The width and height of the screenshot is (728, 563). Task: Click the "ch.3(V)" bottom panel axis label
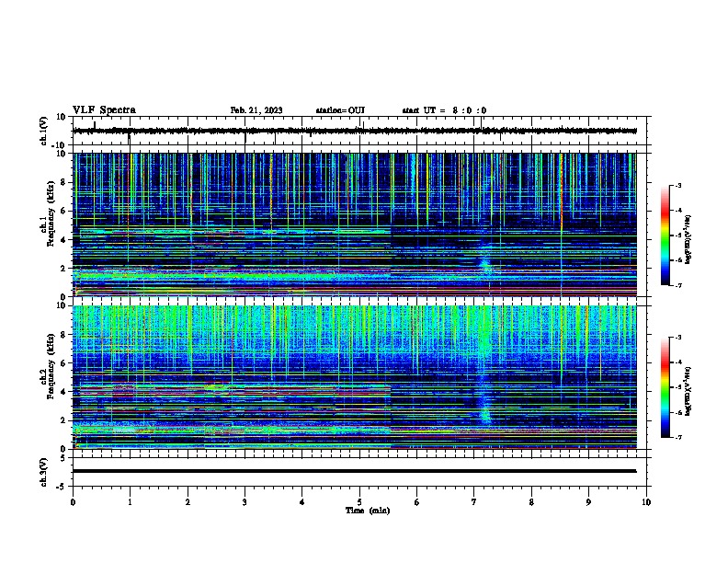(44, 472)
